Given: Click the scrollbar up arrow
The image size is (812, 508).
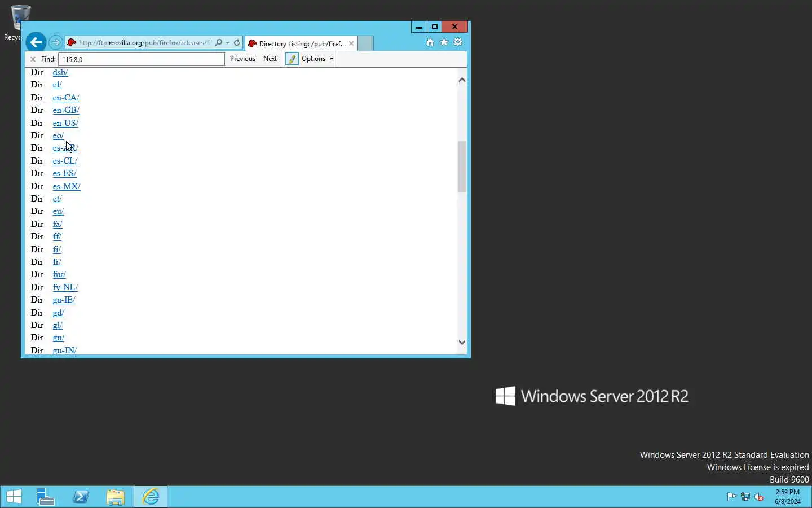Looking at the screenshot, I should pyautogui.click(x=462, y=80).
